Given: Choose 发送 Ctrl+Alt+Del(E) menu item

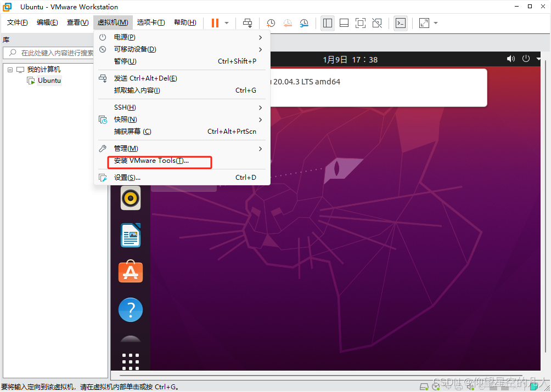Looking at the screenshot, I should (x=182, y=78).
